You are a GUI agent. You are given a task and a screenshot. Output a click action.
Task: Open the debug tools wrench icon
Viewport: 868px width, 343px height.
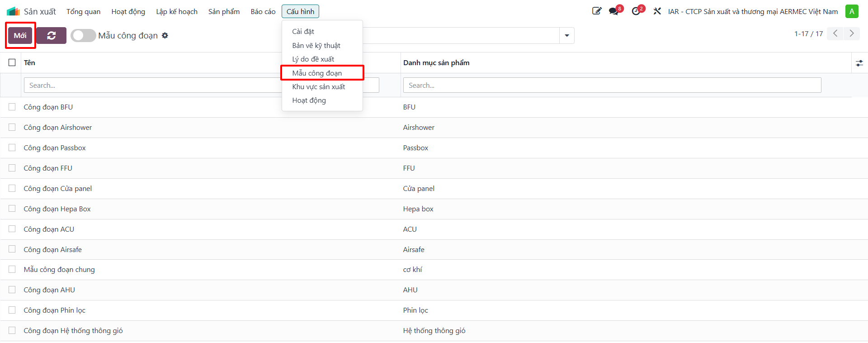point(657,11)
